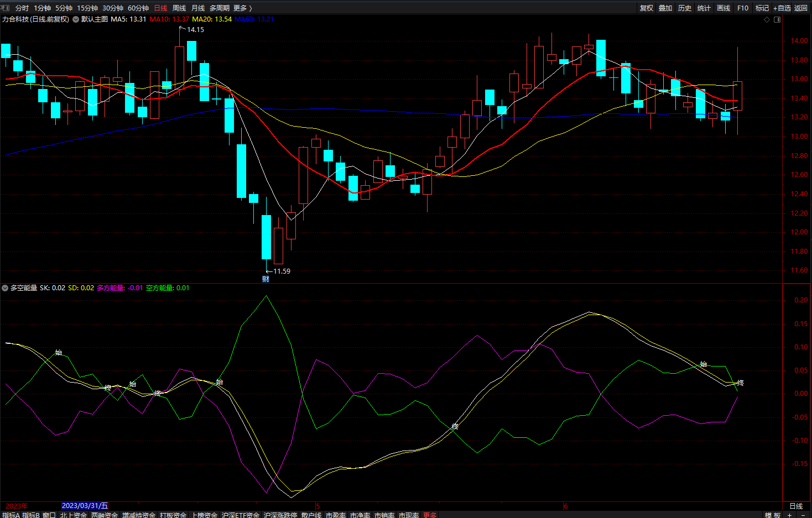The height and width of the screenshot is (518, 812).
Task: Open the 多周期 multi-period view
Action: coord(219,8)
